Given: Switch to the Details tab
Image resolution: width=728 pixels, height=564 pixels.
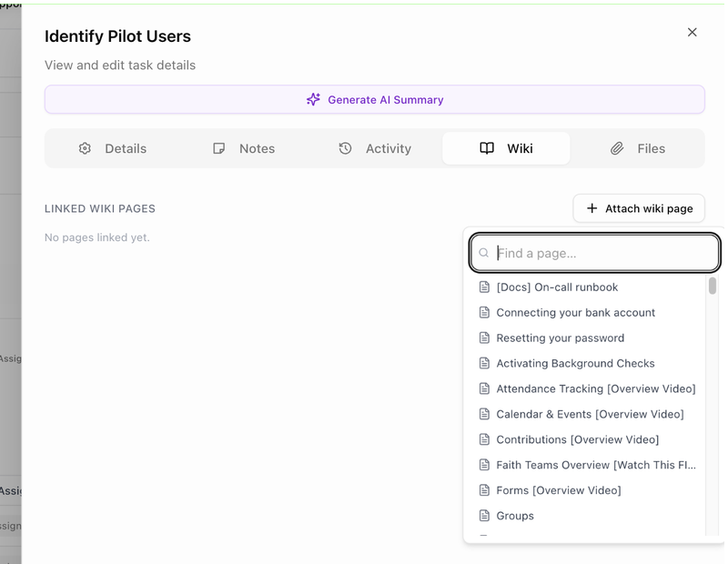Looking at the screenshot, I should pyautogui.click(x=112, y=148).
